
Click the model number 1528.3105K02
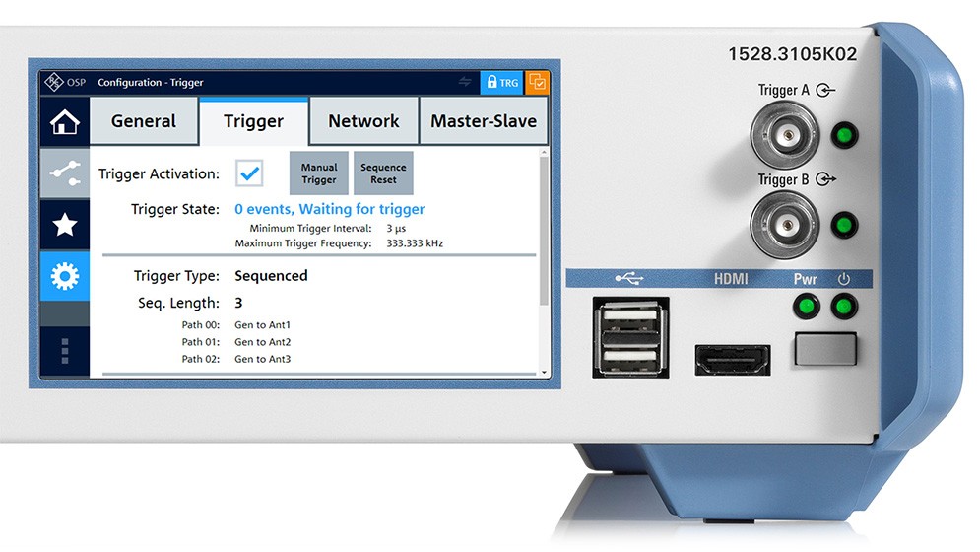[x=793, y=54]
